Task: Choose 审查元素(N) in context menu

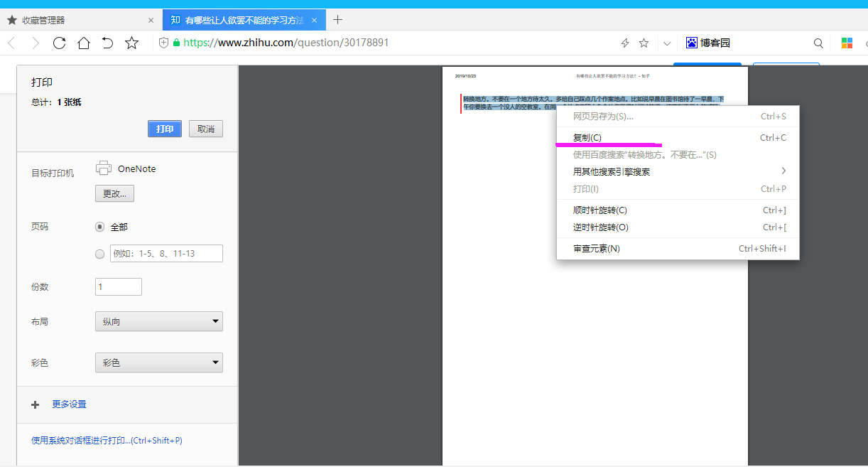Action: click(678, 249)
